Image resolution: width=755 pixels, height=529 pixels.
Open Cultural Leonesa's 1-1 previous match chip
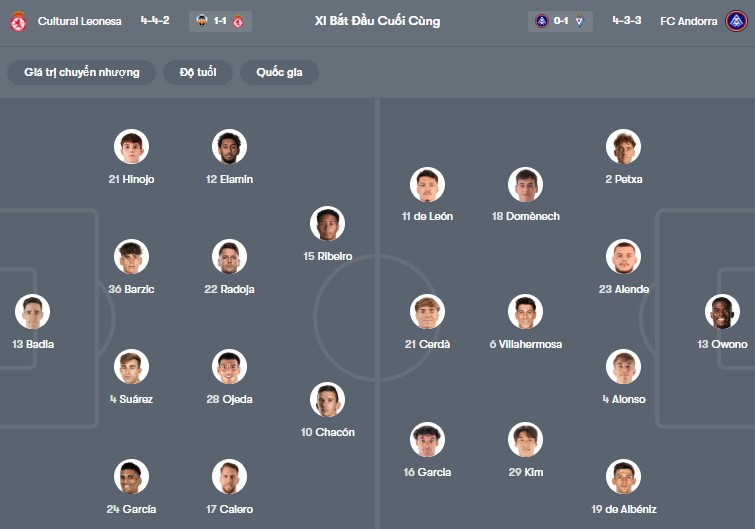tap(220, 21)
